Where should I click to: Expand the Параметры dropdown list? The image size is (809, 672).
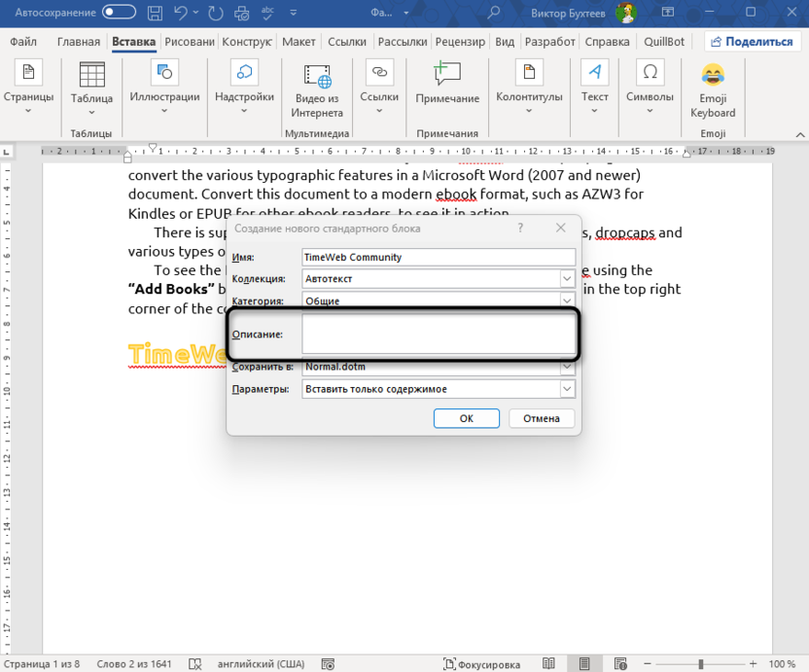567,389
